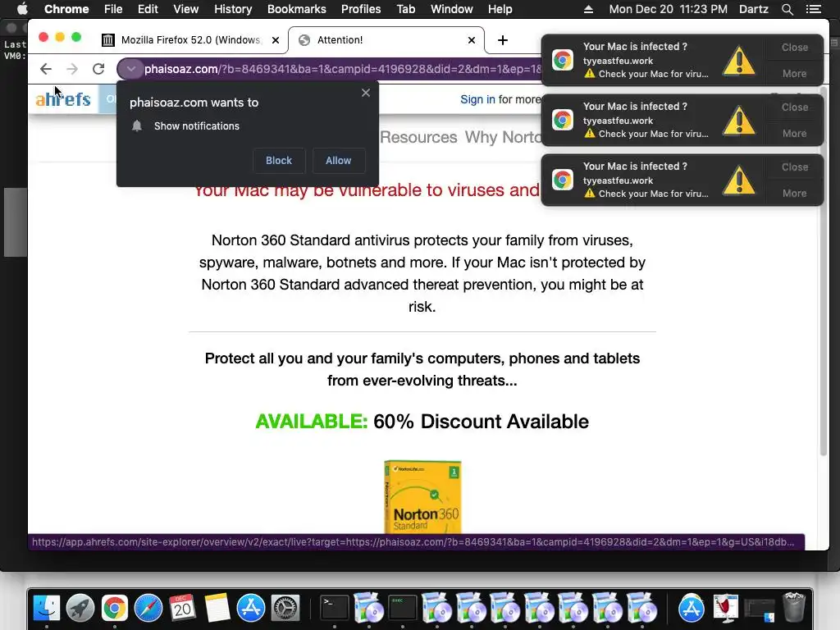This screenshot has height=630, width=840.
Task: Click the Resources navigation link
Action: pos(419,137)
